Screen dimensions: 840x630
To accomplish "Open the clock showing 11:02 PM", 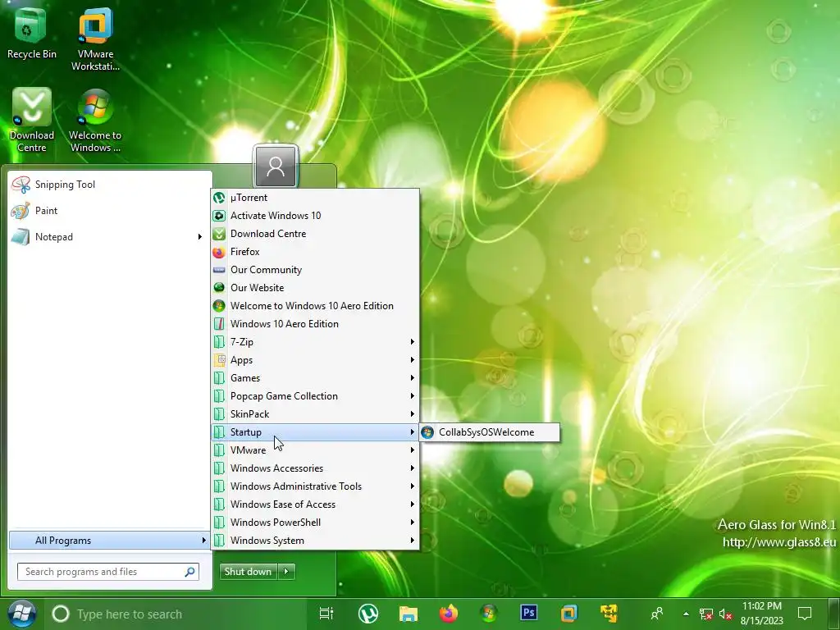I will coord(762,614).
